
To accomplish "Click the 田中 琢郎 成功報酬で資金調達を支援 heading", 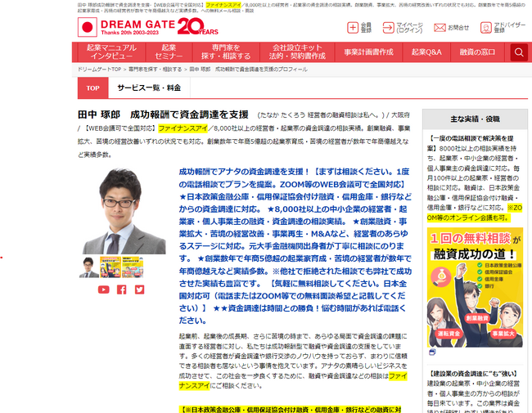I will pyautogui.click(x=163, y=114).
